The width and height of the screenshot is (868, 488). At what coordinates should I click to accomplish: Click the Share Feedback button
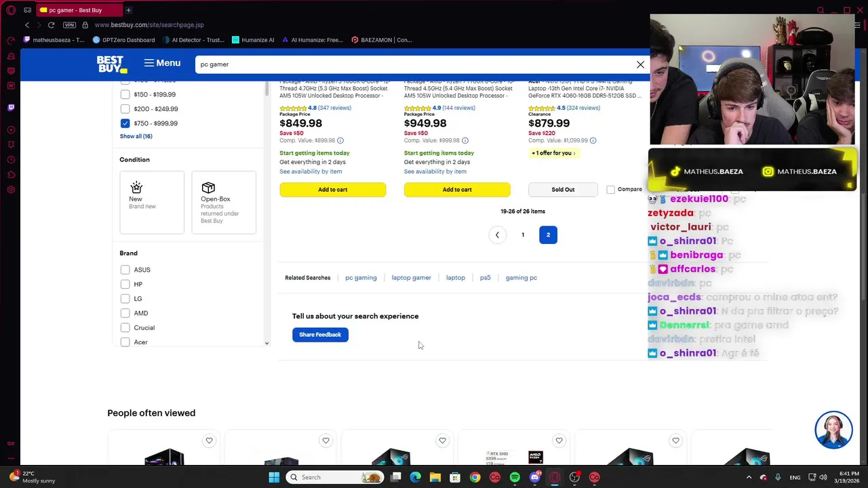pos(320,335)
